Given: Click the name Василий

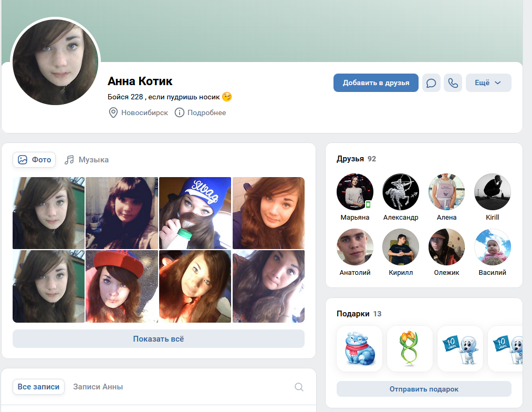Looking at the screenshot, I should tap(492, 273).
